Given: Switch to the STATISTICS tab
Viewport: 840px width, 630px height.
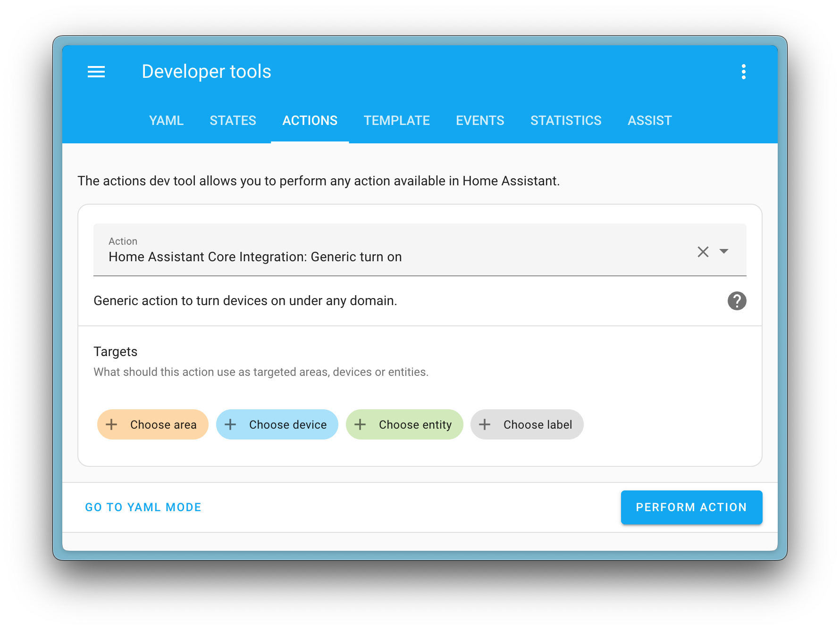Looking at the screenshot, I should click(566, 121).
